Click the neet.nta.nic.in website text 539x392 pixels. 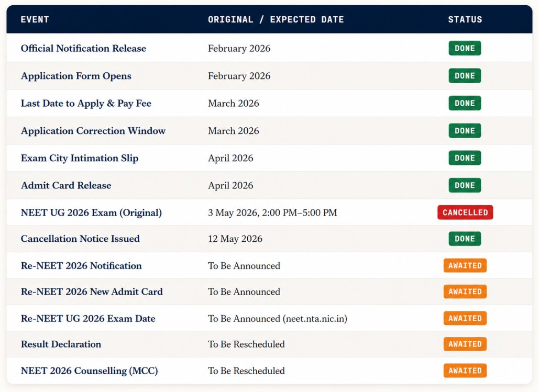[315, 319]
